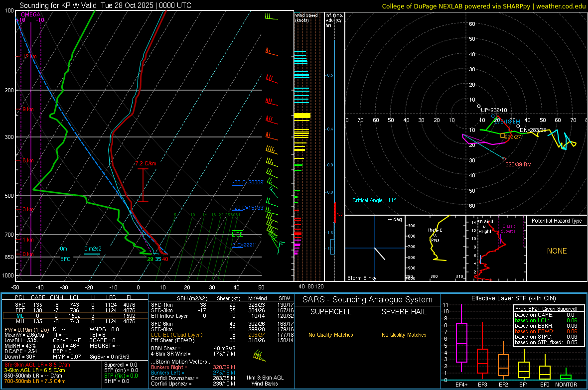Click the '700-500mb LR = 7.5 C/km' line
Viewport: 588px width, 390px height.
tap(35, 381)
